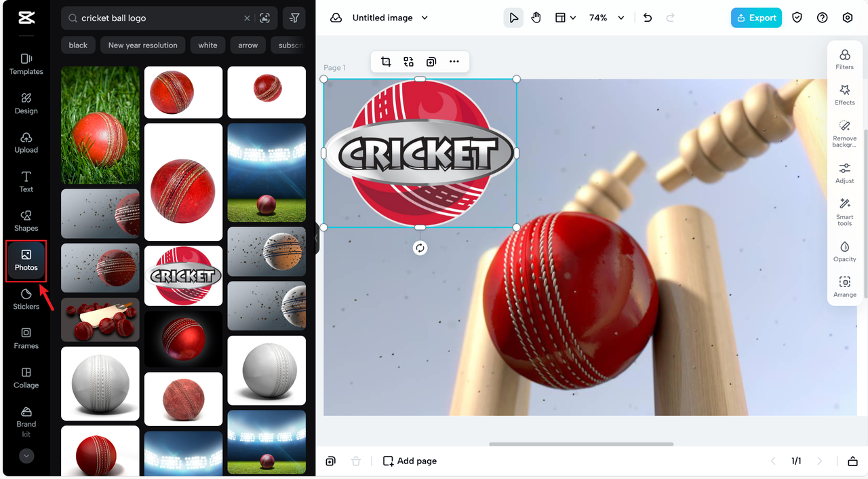Viewport: 868px width, 479px height.
Task: Open the shield privacy icon
Action: [797, 18]
